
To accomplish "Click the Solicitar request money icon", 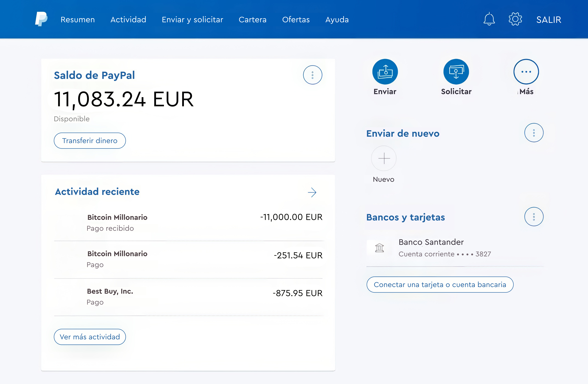I will pyautogui.click(x=456, y=72).
